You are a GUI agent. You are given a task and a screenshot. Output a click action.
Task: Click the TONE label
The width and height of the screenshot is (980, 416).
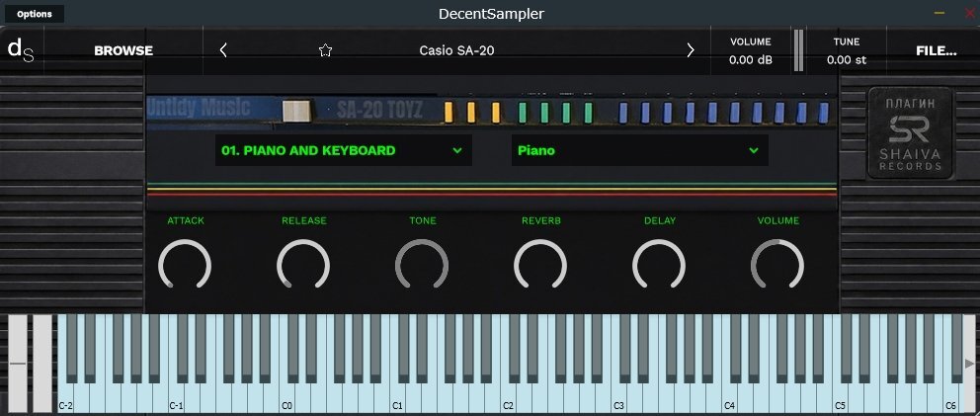[423, 220]
